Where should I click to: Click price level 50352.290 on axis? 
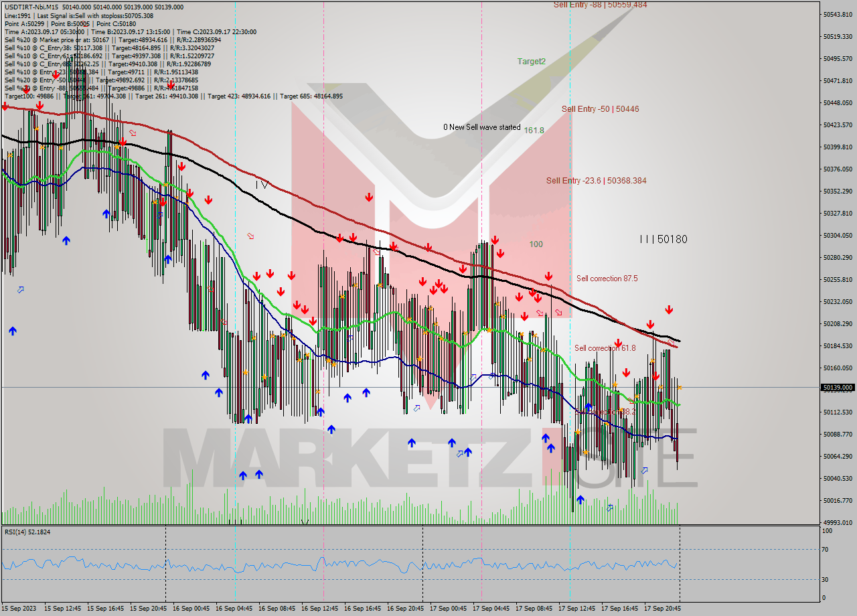pyautogui.click(x=838, y=191)
